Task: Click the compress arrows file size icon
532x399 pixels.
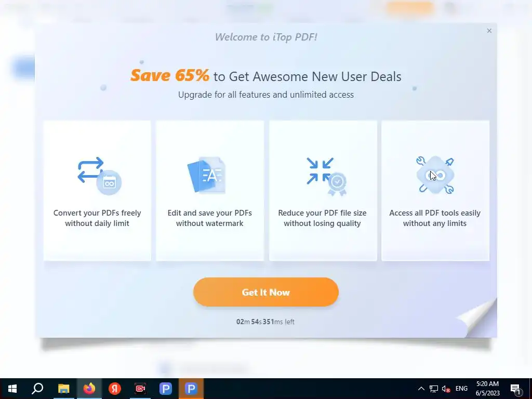Action: coord(326,176)
